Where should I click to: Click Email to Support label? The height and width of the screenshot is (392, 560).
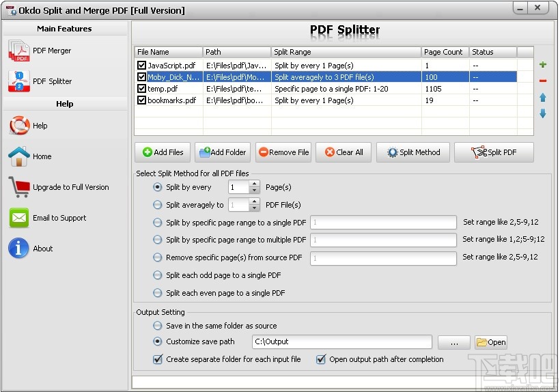point(59,218)
